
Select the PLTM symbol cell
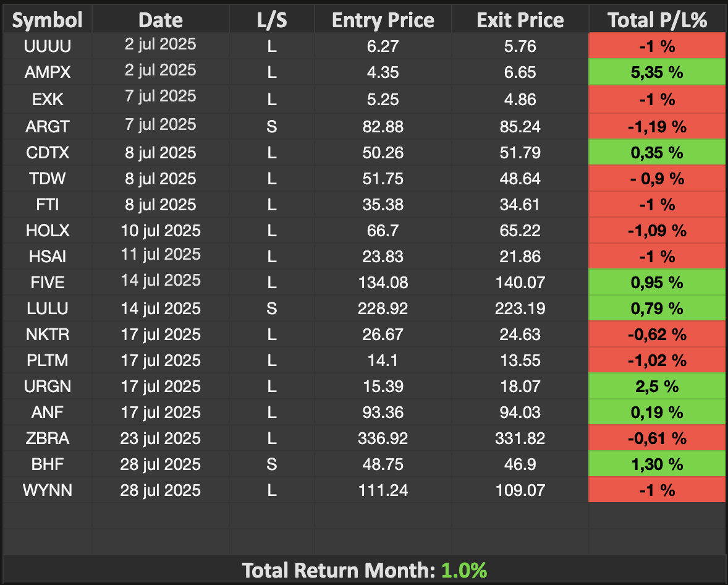pos(48,361)
